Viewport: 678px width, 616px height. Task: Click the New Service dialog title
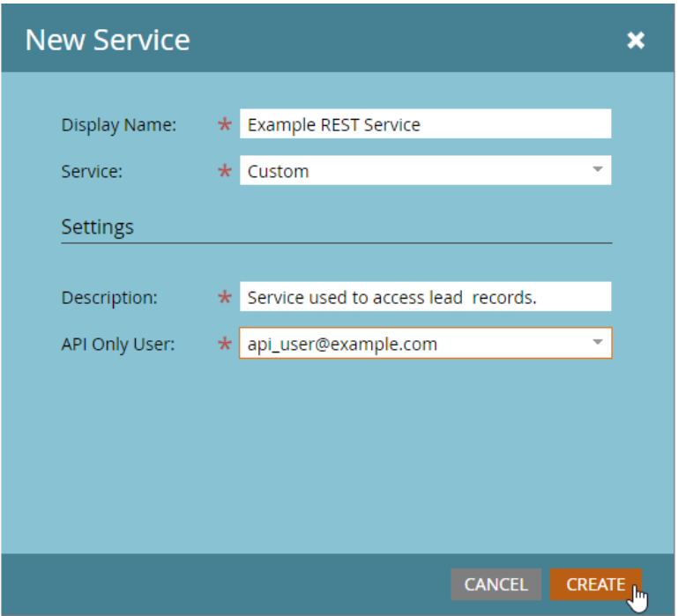pos(108,41)
